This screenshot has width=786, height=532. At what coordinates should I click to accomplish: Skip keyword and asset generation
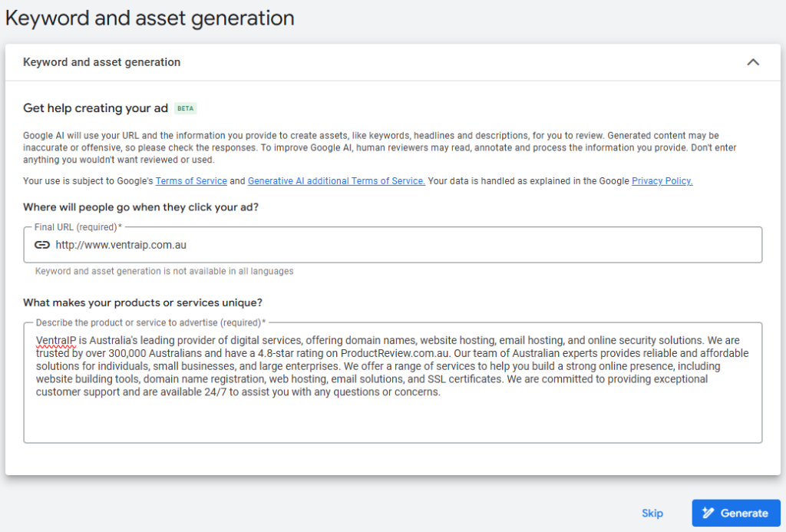(652, 513)
